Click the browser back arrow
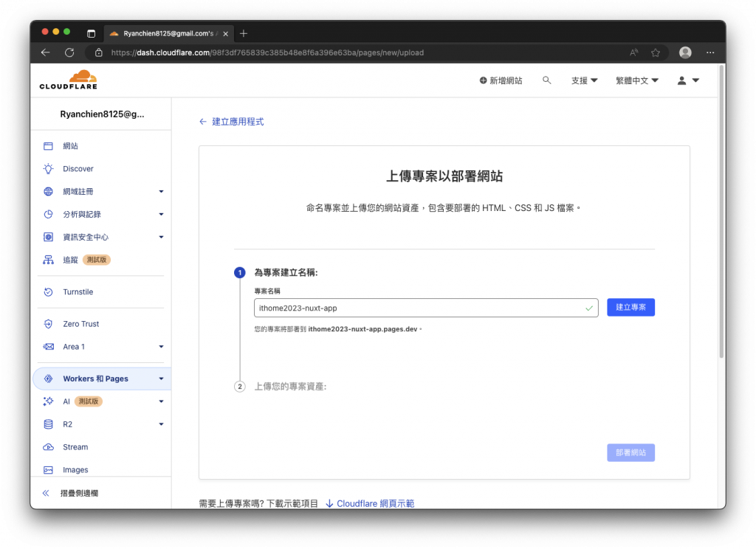Screen dimensions: 756x549 pos(45,52)
